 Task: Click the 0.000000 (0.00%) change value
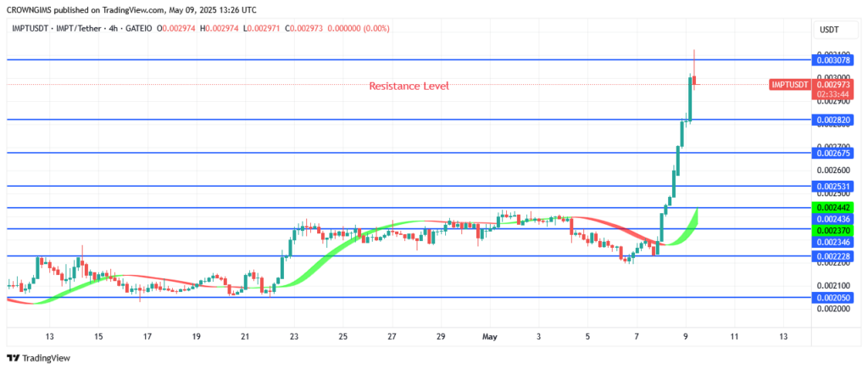[359, 28]
